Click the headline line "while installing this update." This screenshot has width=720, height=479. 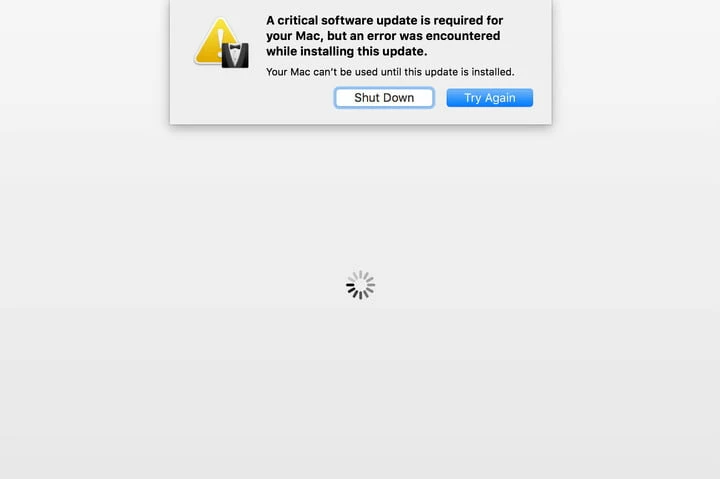(x=347, y=51)
